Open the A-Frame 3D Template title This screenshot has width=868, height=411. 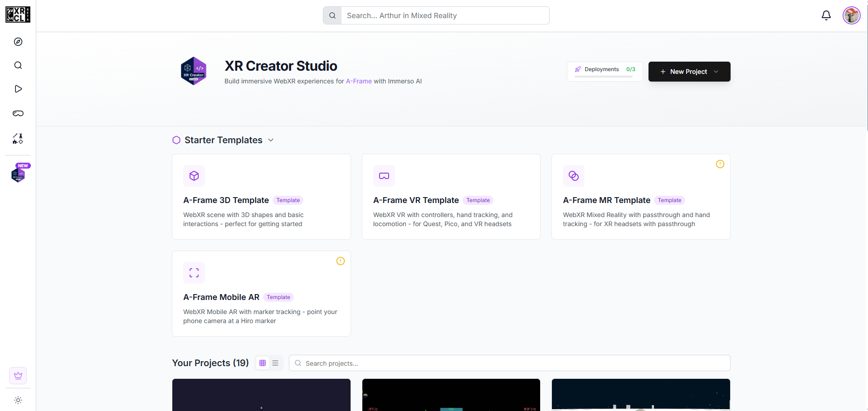(226, 200)
